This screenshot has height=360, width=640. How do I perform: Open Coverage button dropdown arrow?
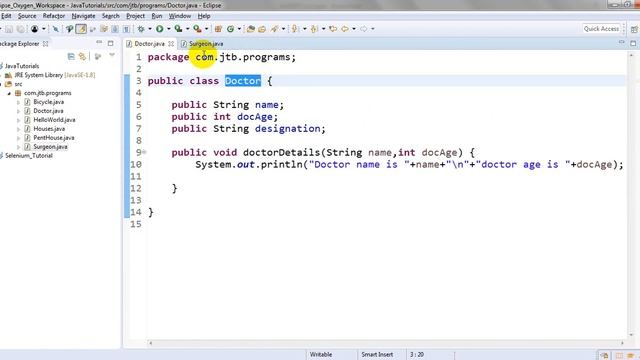pyautogui.click(x=187, y=29)
